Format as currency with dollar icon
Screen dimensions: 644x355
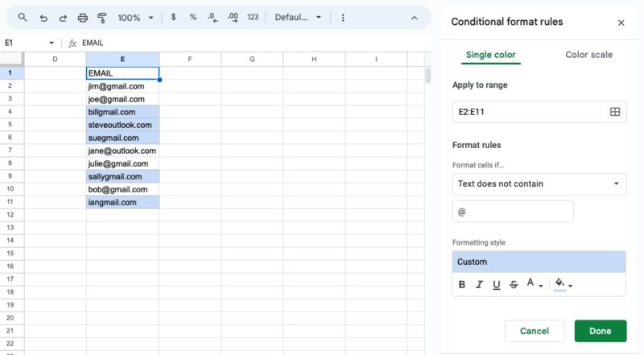tap(173, 17)
